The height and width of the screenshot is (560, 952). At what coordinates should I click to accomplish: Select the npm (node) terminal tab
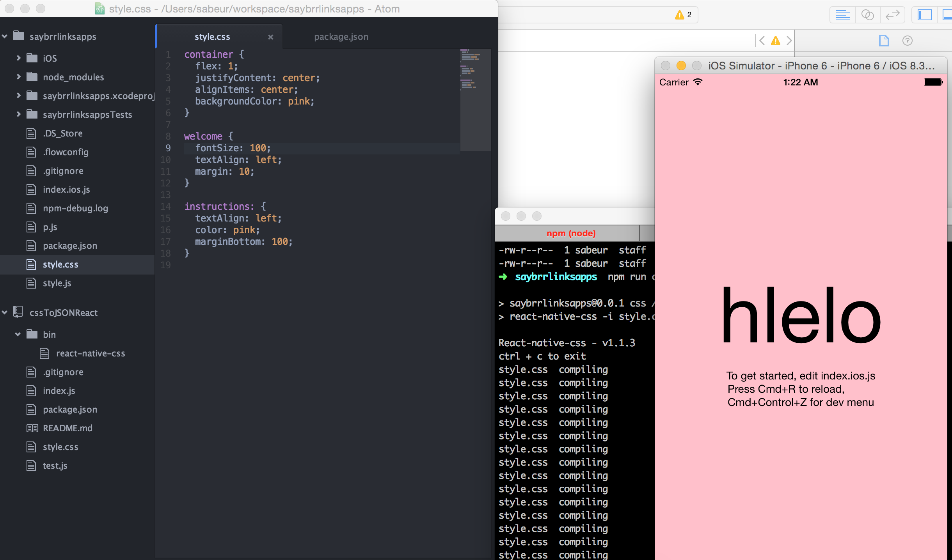[570, 233]
